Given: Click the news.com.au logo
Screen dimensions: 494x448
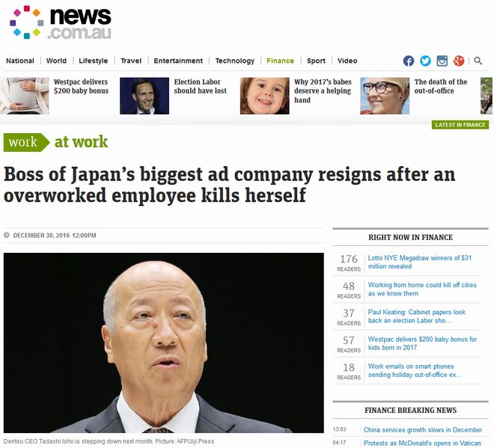Looking at the screenshot, I should pos(61,22).
